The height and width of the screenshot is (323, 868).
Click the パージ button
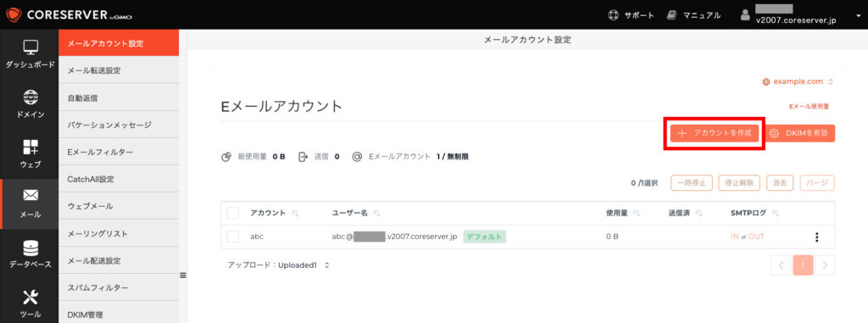tap(817, 183)
